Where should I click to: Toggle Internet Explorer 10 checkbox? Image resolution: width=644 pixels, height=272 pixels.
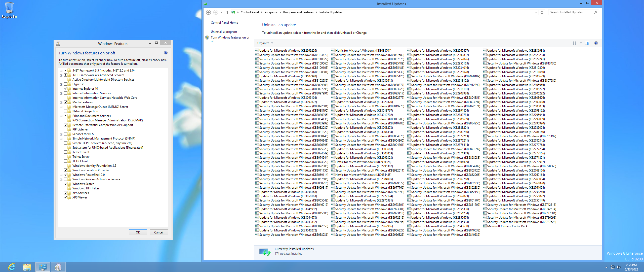click(66, 89)
